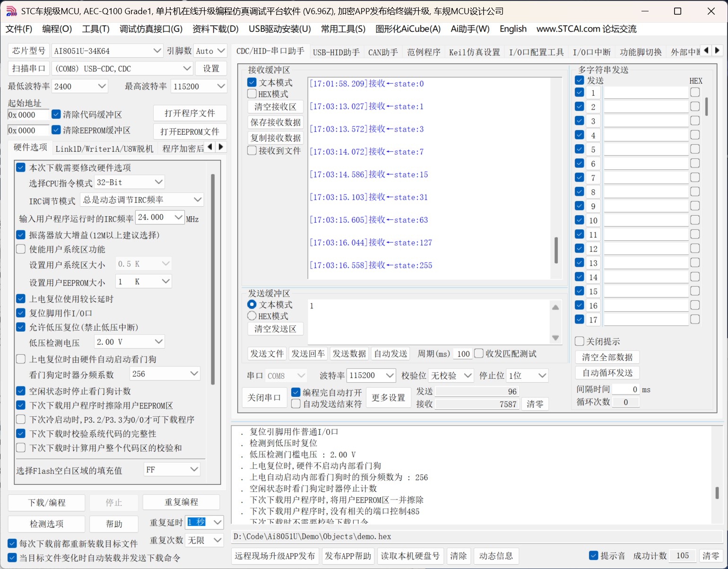Expand the scan port (COM8) USB-CDC dropdown
Screen dimensions: 728x569
pos(187,69)
